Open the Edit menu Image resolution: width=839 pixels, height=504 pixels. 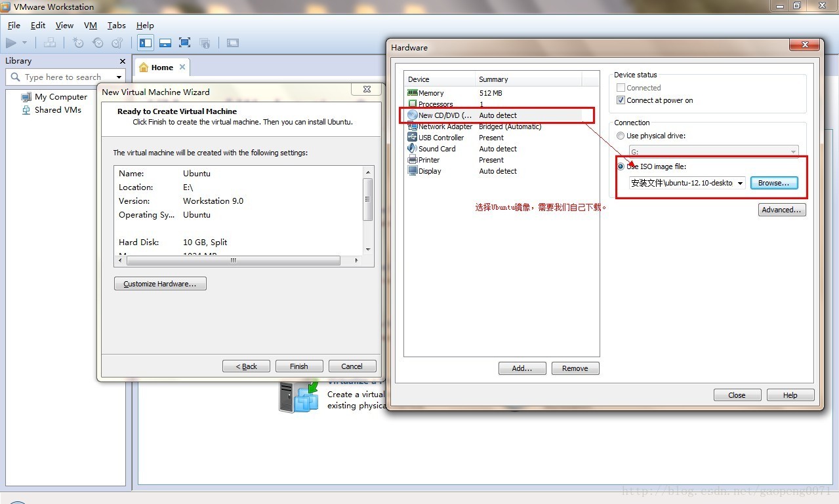point(38,26)
